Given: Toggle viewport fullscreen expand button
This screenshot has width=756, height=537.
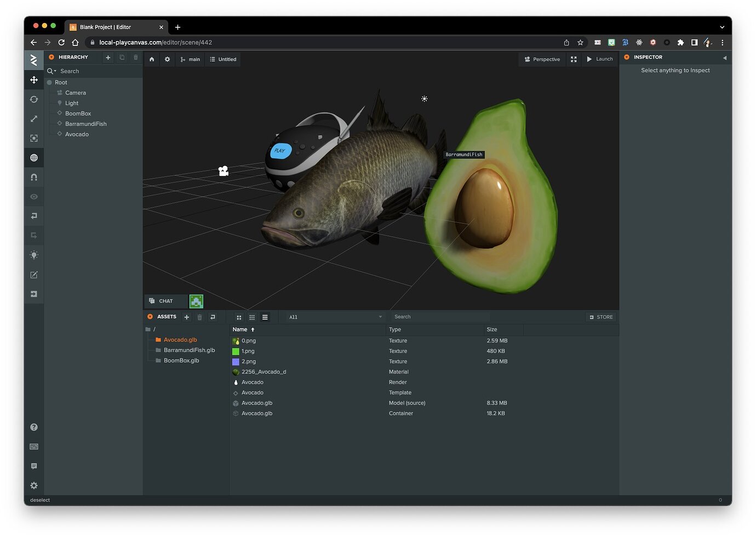Looking at the screenshot, I should click(x=574, y=59).
